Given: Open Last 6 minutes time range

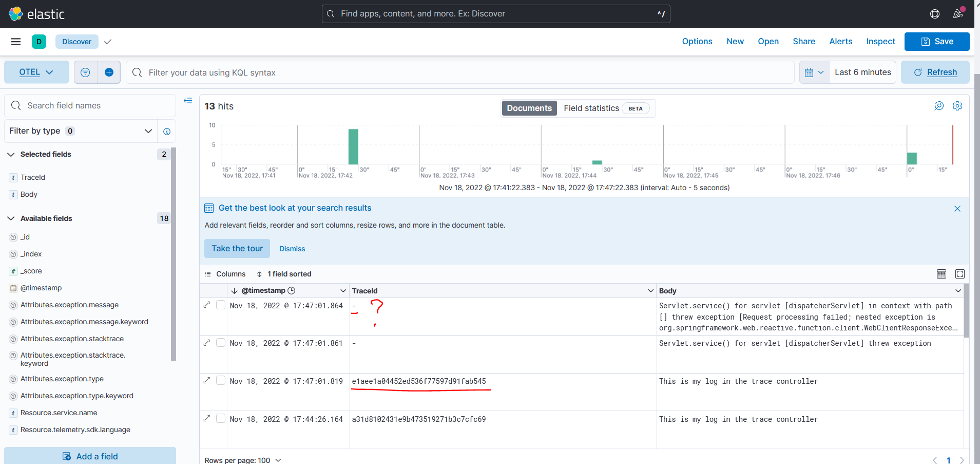Looking at the screenshot, I should [x=863, y=72].
